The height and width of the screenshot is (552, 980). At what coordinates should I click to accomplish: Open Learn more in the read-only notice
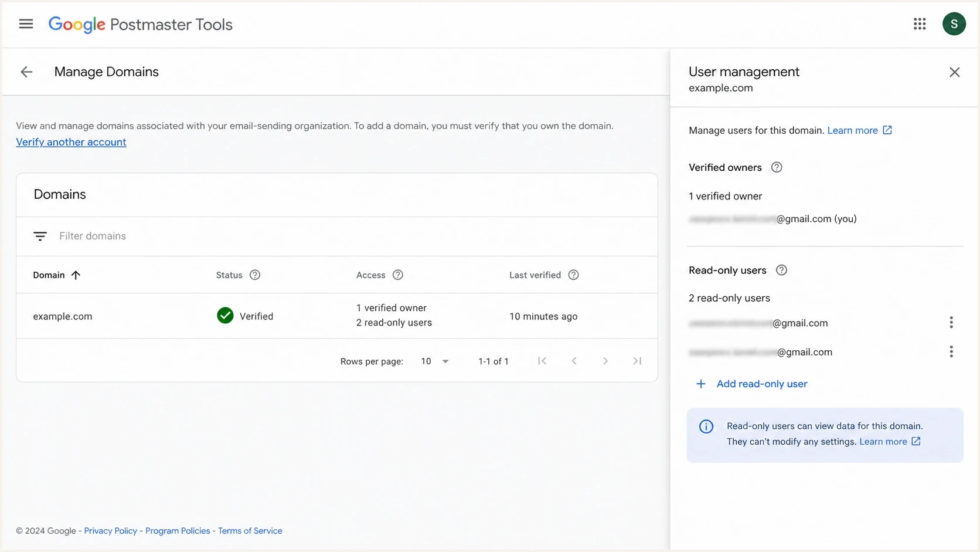[883, 442]
